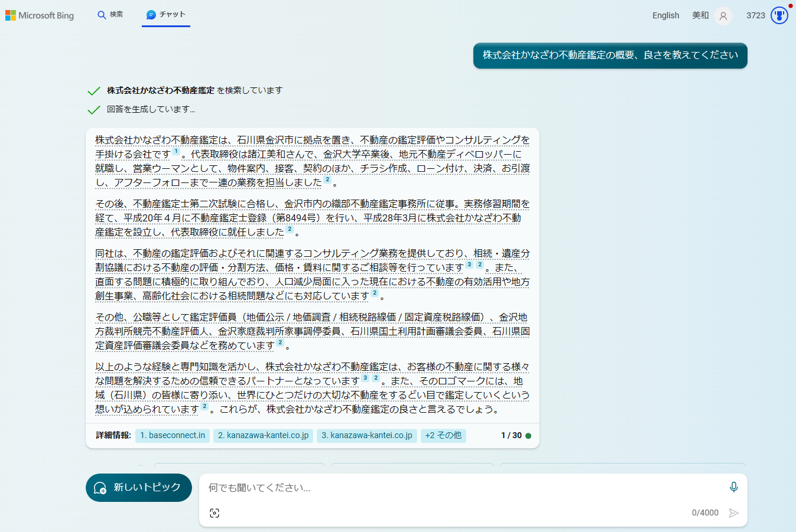Open source link 1. baseconnect.in
This screenshot has height=532, width=796.
click(x=173, y=436)
